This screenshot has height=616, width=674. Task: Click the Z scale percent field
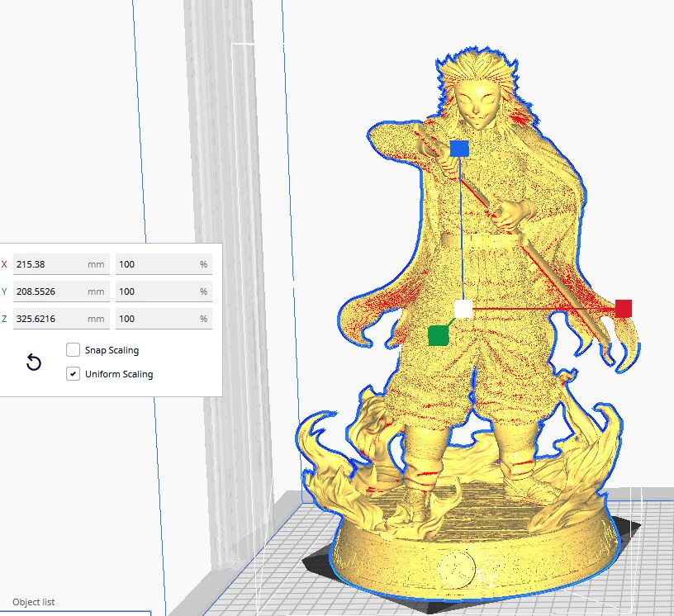(164, 319)
